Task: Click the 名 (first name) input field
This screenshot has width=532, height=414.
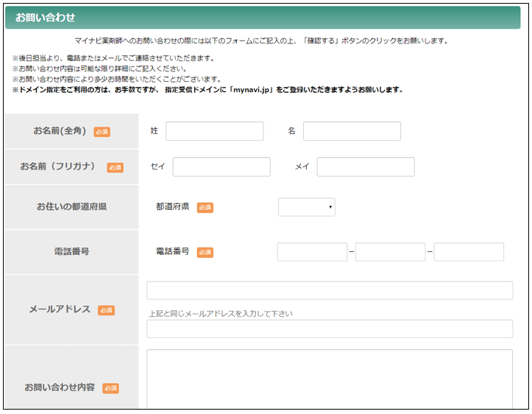Action: pos(352,131)
